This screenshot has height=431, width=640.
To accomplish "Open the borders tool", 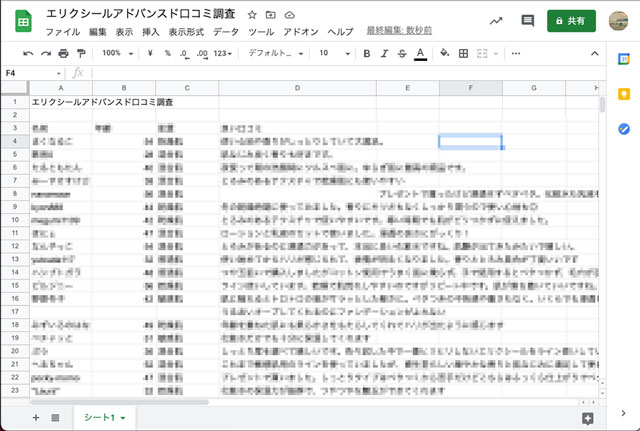I will [x=463, y=53].
